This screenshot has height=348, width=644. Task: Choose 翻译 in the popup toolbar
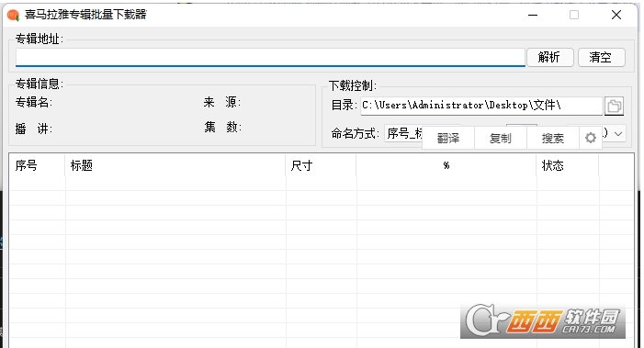click(448, 139)
